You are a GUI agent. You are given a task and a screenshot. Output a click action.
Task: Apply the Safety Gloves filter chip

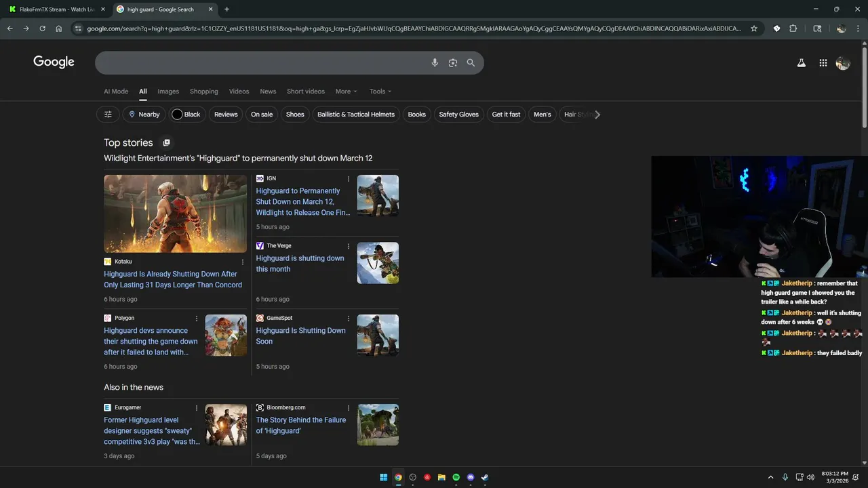click(x=459, y=115)
